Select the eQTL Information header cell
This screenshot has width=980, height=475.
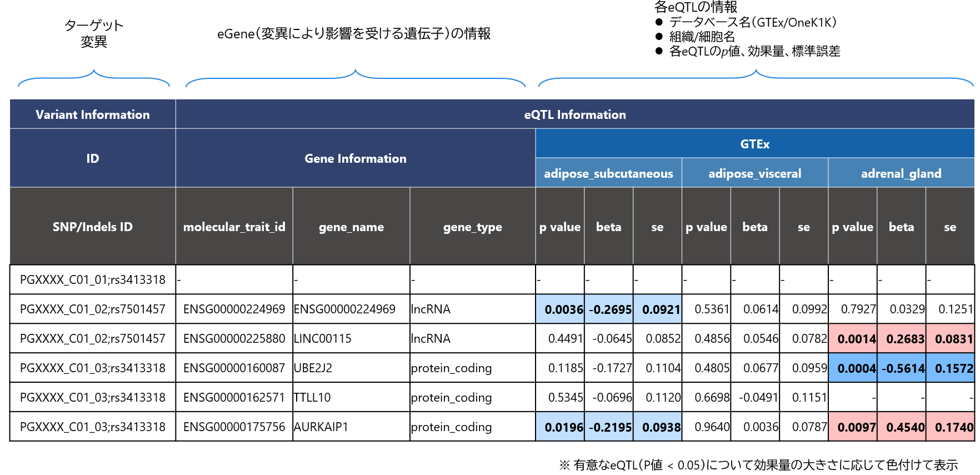pyautogui.click(x=575, y=114)
